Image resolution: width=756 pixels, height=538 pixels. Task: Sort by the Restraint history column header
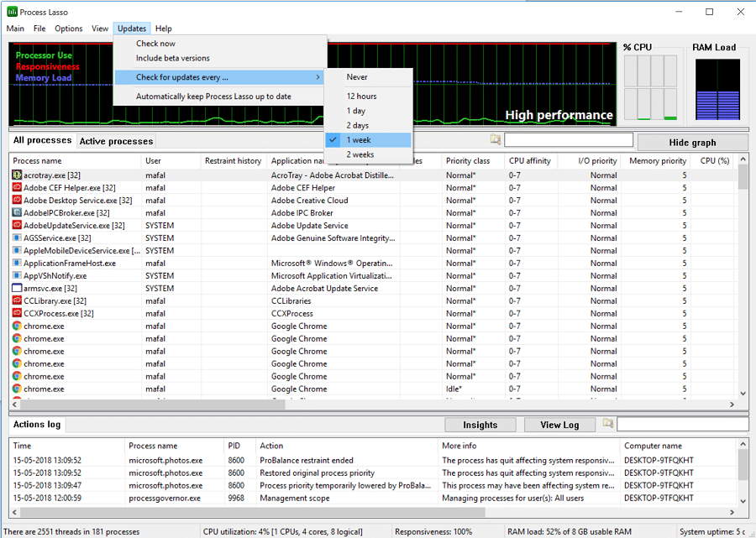coord(234,161)
